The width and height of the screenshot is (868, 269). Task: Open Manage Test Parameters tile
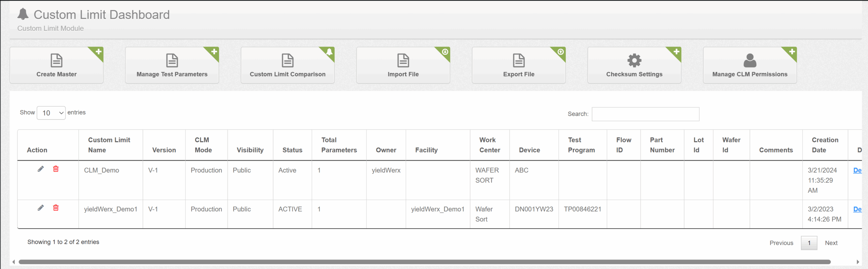(x=172, y=65)
